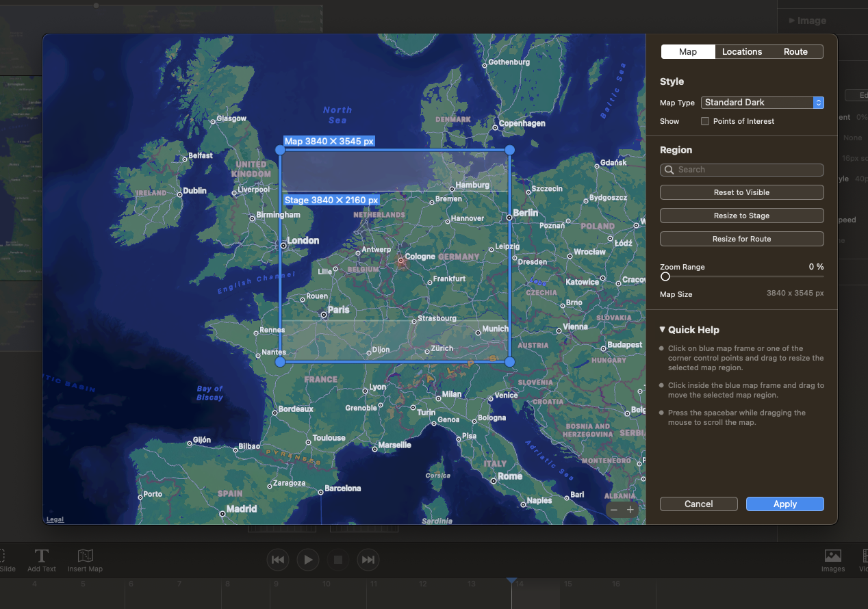Switch to the Route tab

795,51
